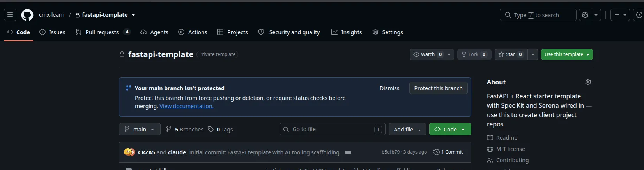Click the Private template badge

click(217, 54)
